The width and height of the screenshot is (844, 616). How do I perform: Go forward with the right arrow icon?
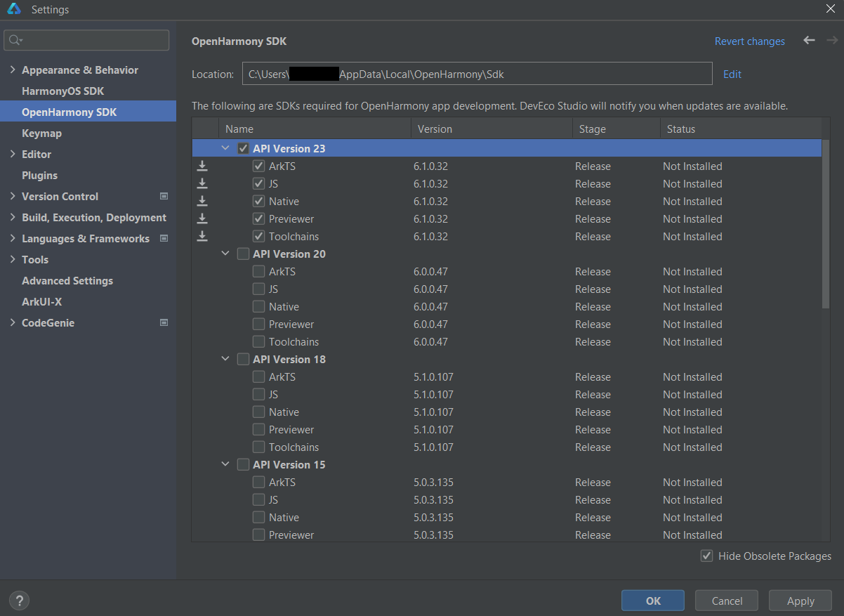(x=832, y=41)
